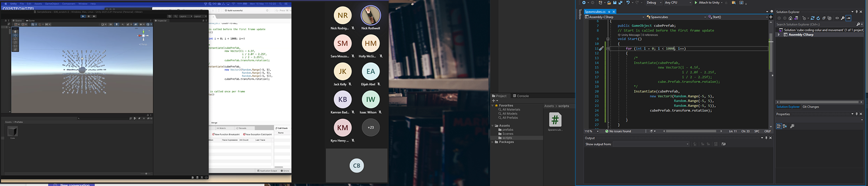Image resolution: width=868 pixels, height=186 pixels.
Task: Select the Cube prefab thumbnail in the Prefabs folder
Action: [x=13, y=131]
